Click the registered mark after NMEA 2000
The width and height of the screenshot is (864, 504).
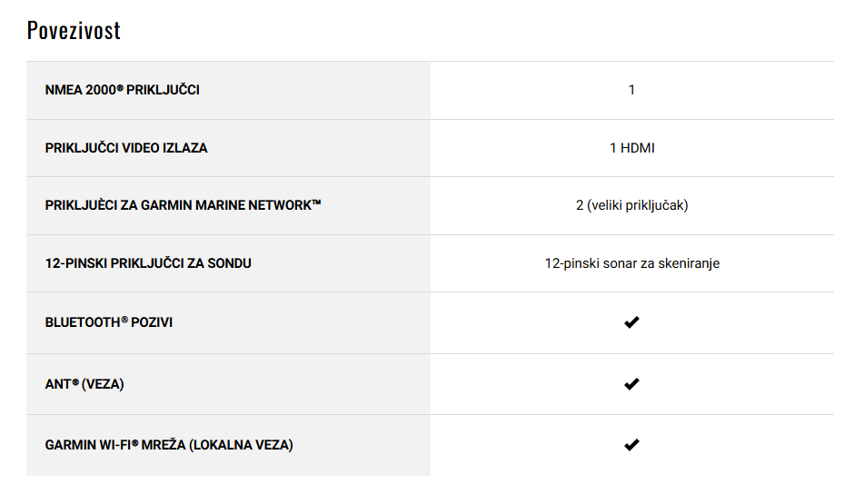(x=120, y=87)
